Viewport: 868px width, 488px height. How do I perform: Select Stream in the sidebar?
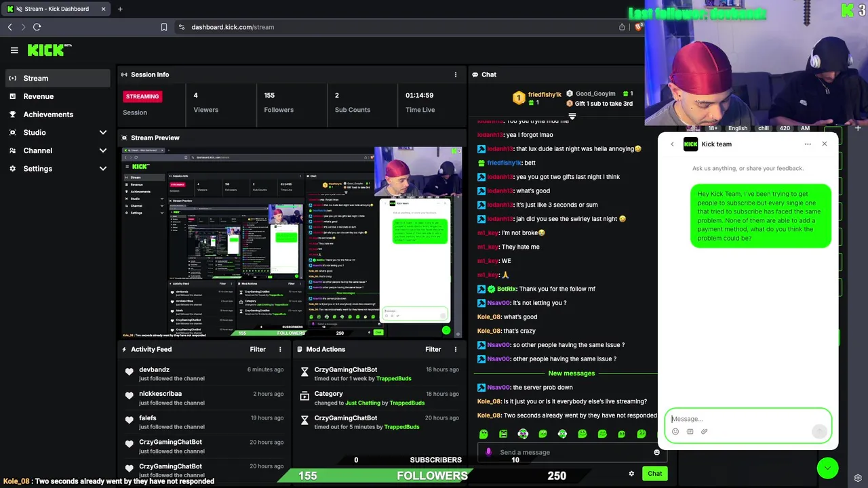(58, 78)
